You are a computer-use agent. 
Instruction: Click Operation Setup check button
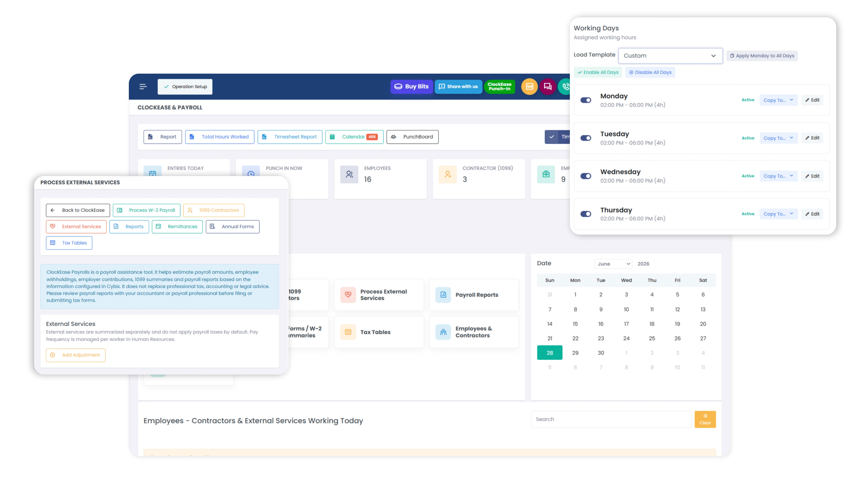point(185,87)
